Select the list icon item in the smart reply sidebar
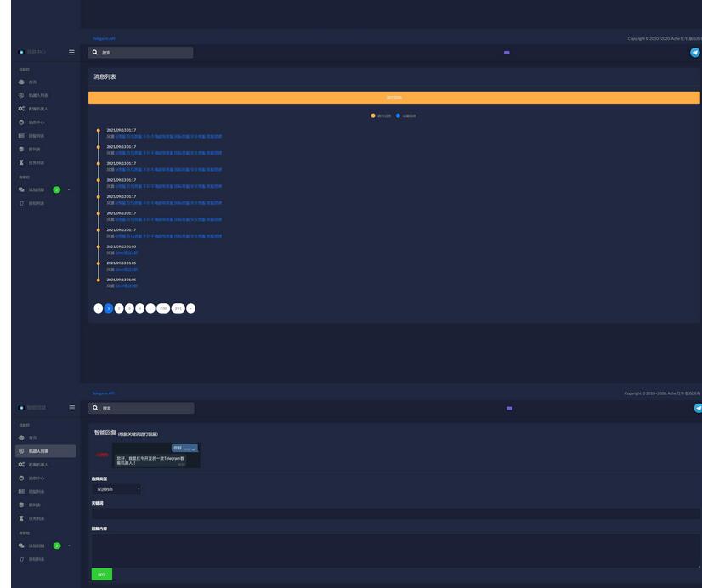 pyautogui.click(x=21, y=492)
